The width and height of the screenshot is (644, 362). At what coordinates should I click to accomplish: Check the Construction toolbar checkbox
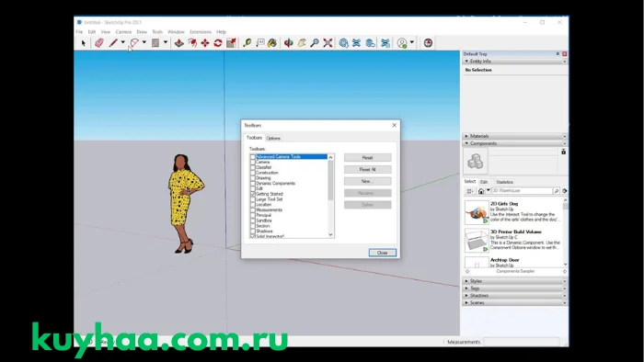click(253, 173)
